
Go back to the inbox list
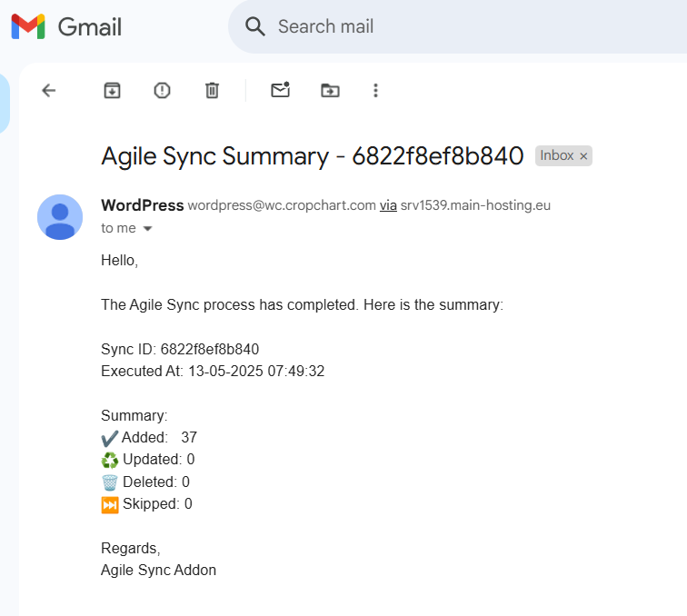[x=49, y=91]
